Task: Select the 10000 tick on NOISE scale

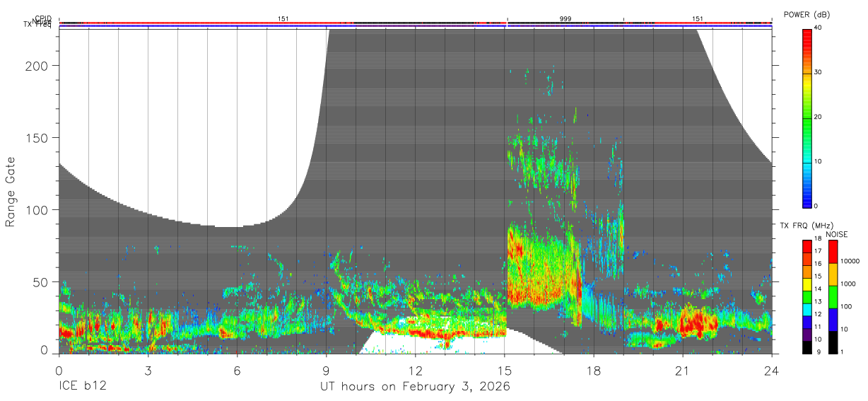Action: click(x=849, y=262)
